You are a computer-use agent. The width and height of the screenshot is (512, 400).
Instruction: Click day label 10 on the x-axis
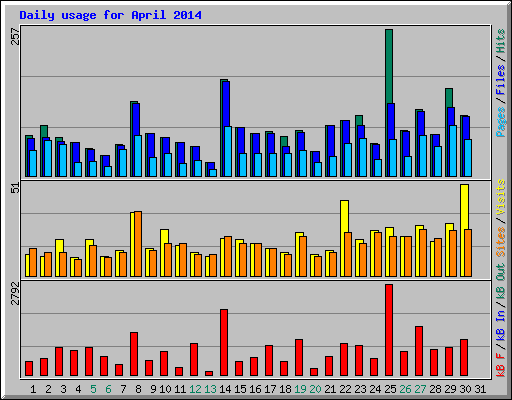pos(165,389)
